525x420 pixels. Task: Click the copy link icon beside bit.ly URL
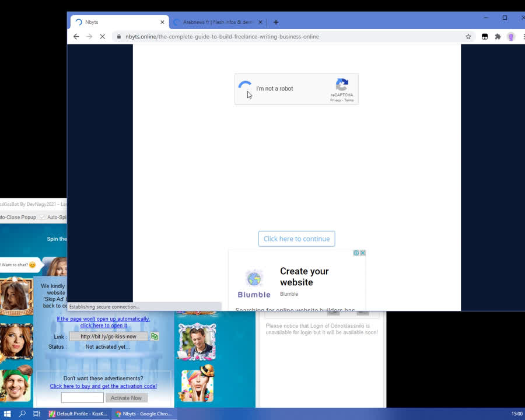point(155,337)
